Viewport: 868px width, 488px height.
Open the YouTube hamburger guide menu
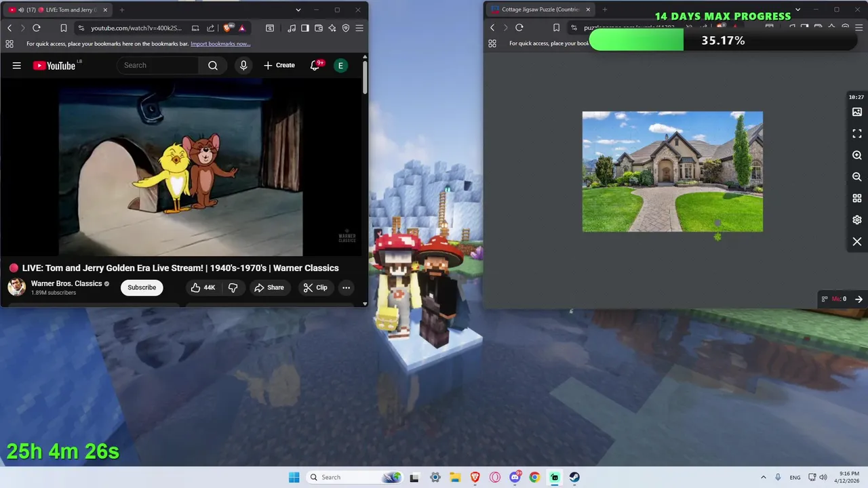17,65
